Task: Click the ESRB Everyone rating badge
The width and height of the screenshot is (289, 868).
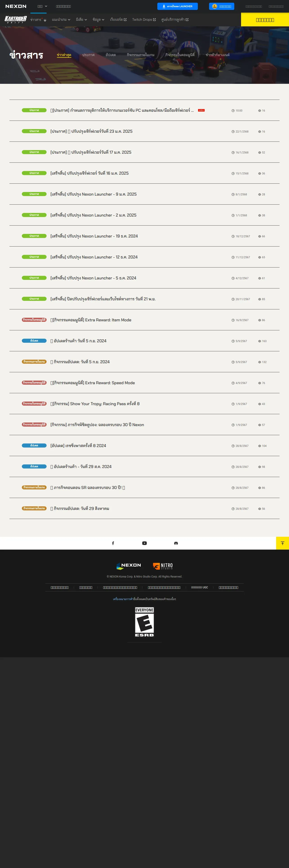Action: pos(144,622)
